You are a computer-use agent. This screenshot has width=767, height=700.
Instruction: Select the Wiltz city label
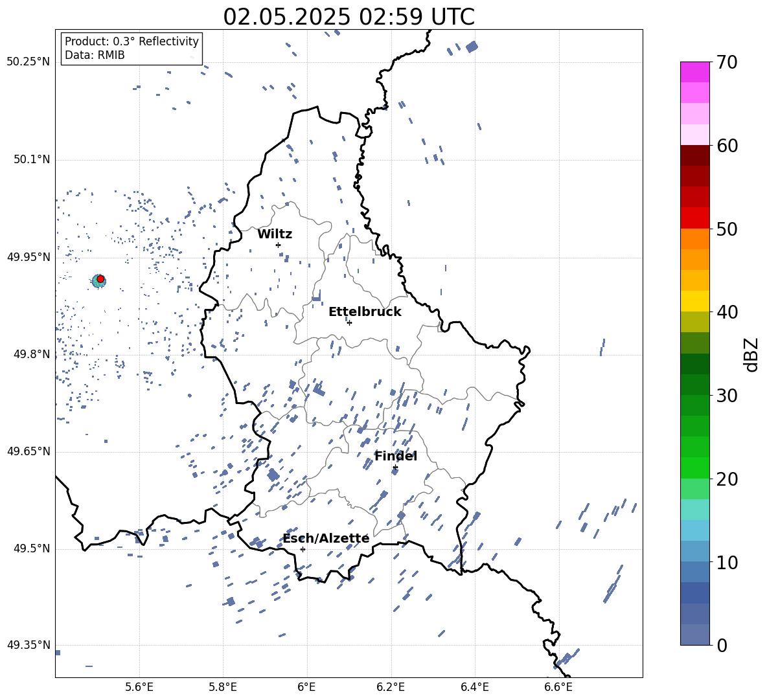pos(275,234)
